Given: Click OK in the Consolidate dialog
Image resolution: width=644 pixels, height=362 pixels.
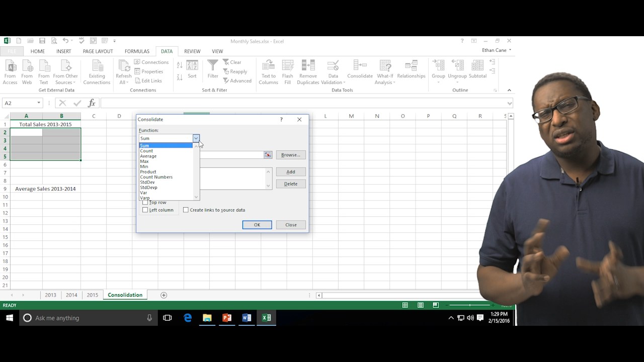Looking at the screenshot, I should [257, 225].
